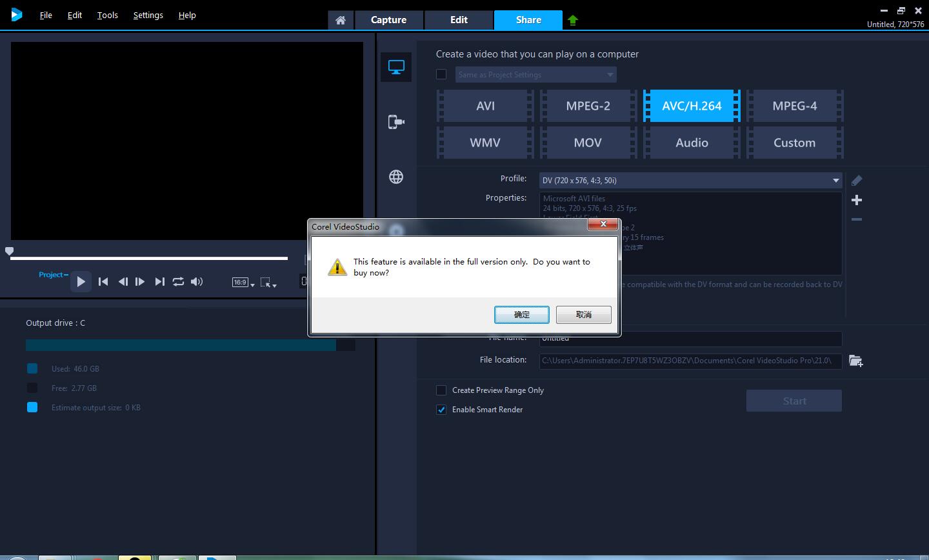The width and height of the screenshot is (929, 560).
Task: Click the preview scrubber handle
Action: pyautogui.click(x=9, y=251)
